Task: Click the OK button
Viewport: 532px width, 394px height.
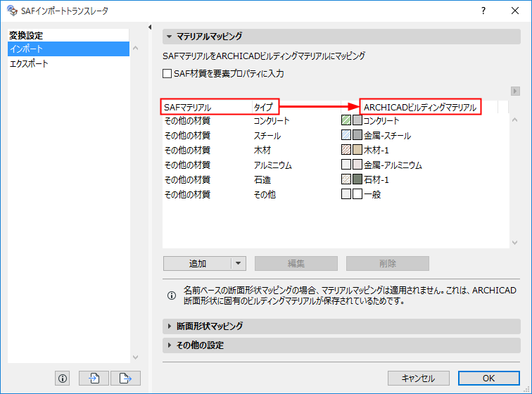Action: coord(488,378)
